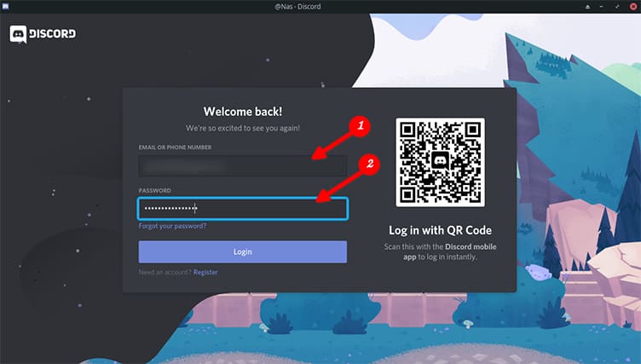Maximize the Discord window
This screenshot has height=364, width=641.
[617, 7]
